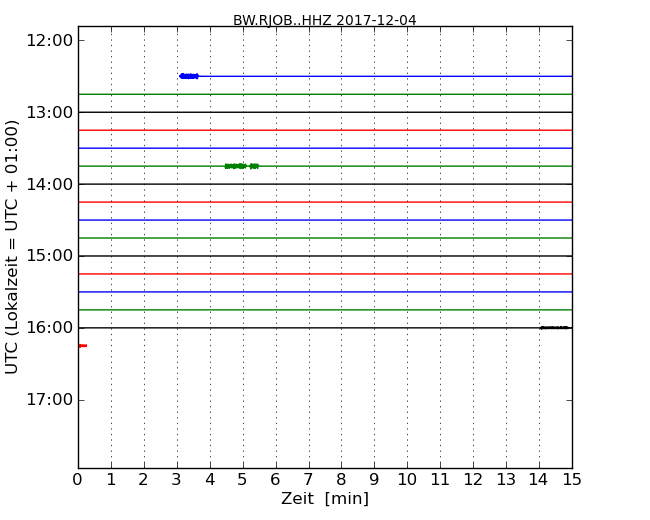
Task: Click the red trace line just below 15:00
Action: (325, 274)
